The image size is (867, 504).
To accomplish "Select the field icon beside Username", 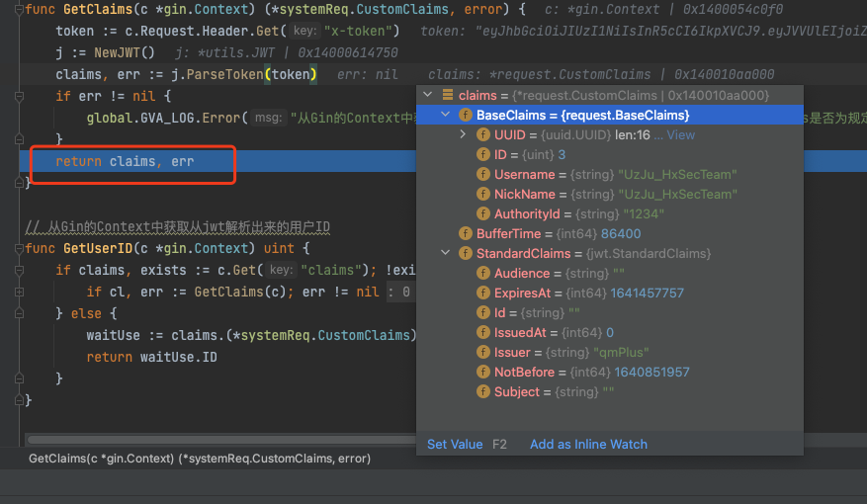I will pyautogui.click(x=483, y=175).
